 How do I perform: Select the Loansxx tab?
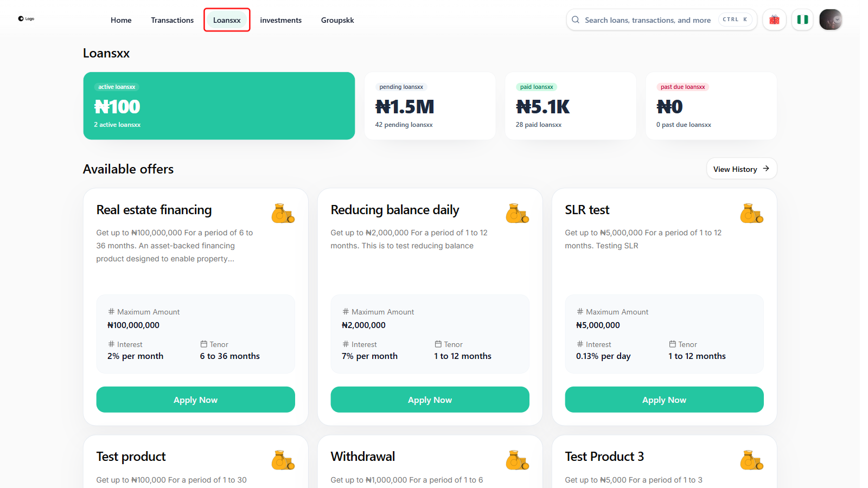(227, 20)
